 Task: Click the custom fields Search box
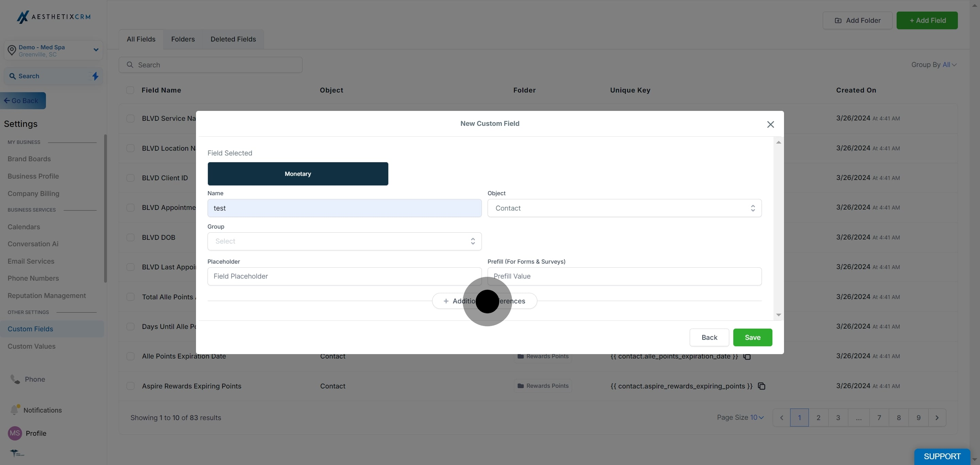coord(210,65)
